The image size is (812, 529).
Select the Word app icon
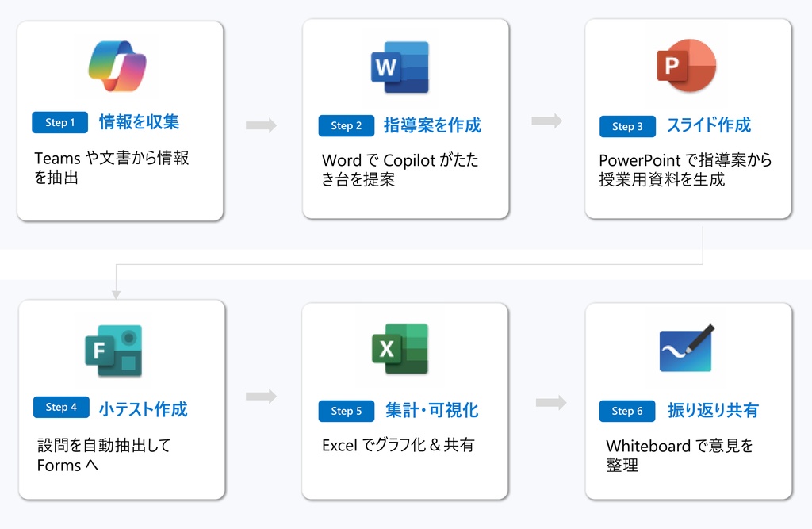400,67
